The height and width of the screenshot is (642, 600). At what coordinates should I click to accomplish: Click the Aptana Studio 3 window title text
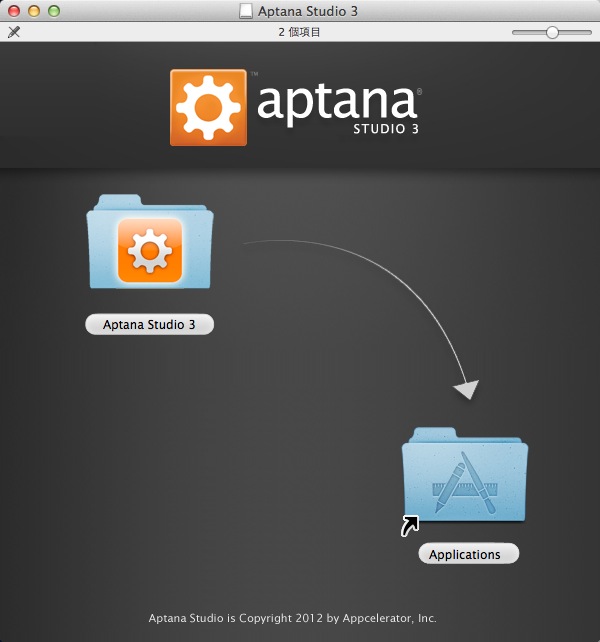coord(308,11)
